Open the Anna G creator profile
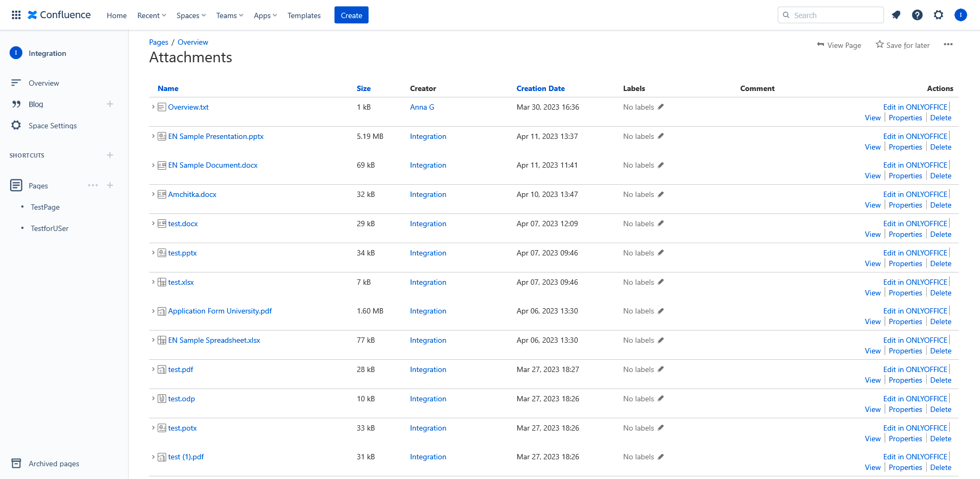 coord(422,107)
